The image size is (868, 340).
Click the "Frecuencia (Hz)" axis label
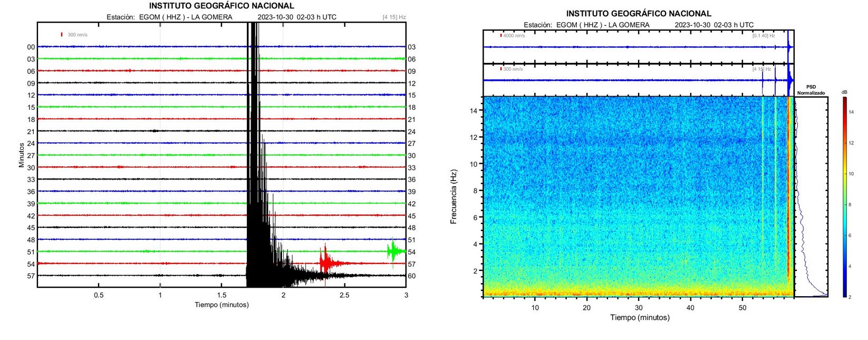(x=454, y=197)
